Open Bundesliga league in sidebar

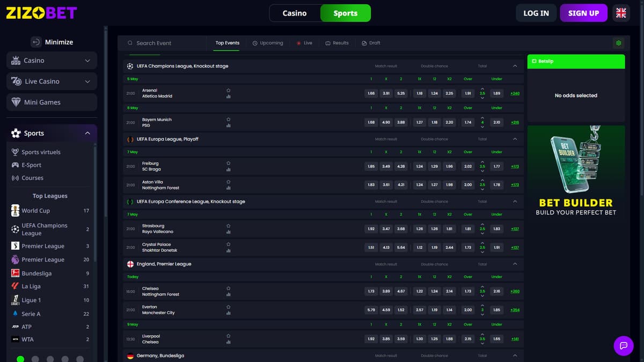pos(50,273)
